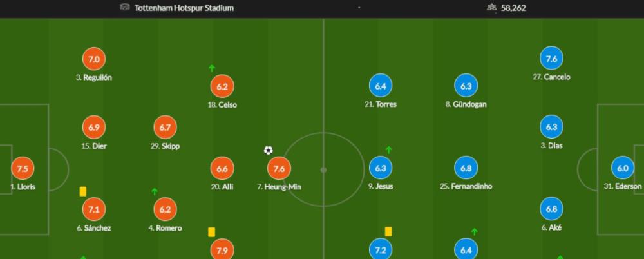
Task: Click the green substitution arrow above Jesus
Action: click(x=388, y=150)
